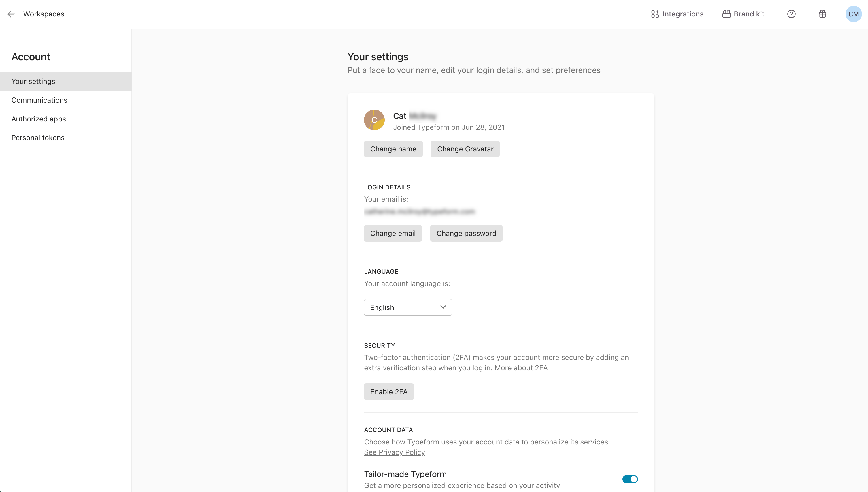The width and height of the screenshot is (868, 492).
Task: Open the More about 2FA link
Action: click(x=520, y=368)
